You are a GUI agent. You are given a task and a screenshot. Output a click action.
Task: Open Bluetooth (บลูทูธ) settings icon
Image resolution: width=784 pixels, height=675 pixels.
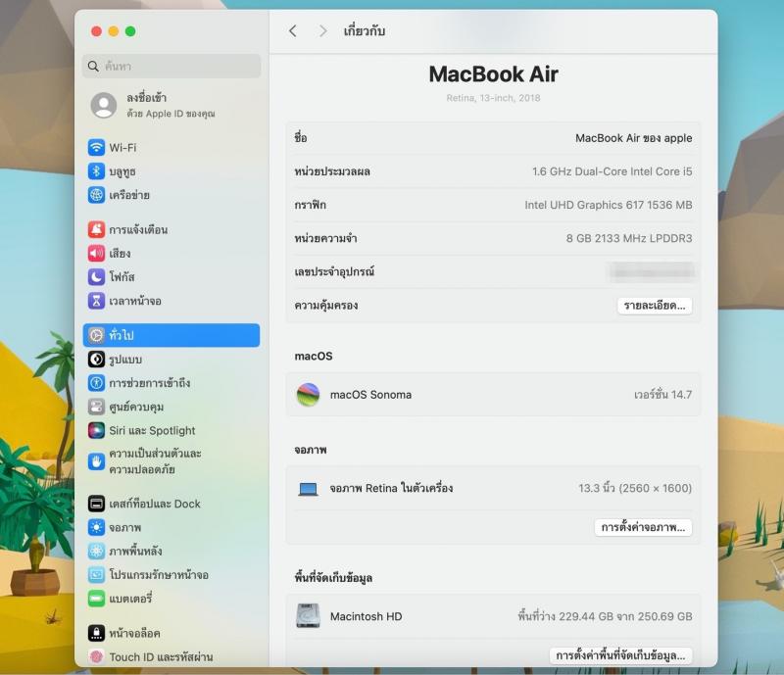[x=96, y=171]
